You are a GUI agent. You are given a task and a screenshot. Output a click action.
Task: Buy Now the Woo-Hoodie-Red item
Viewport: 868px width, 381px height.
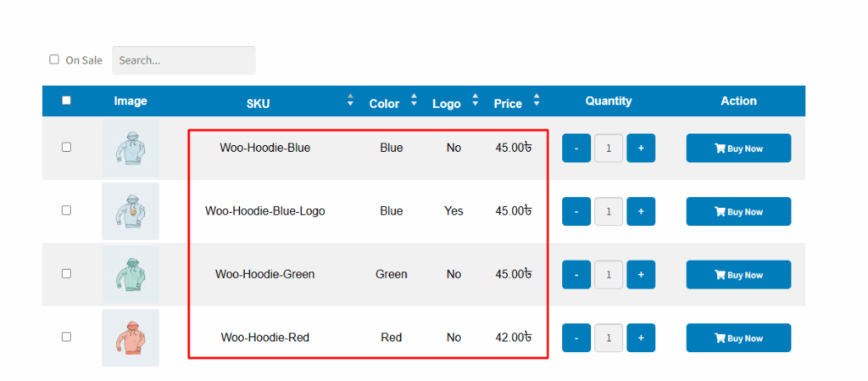pos(738,338)
